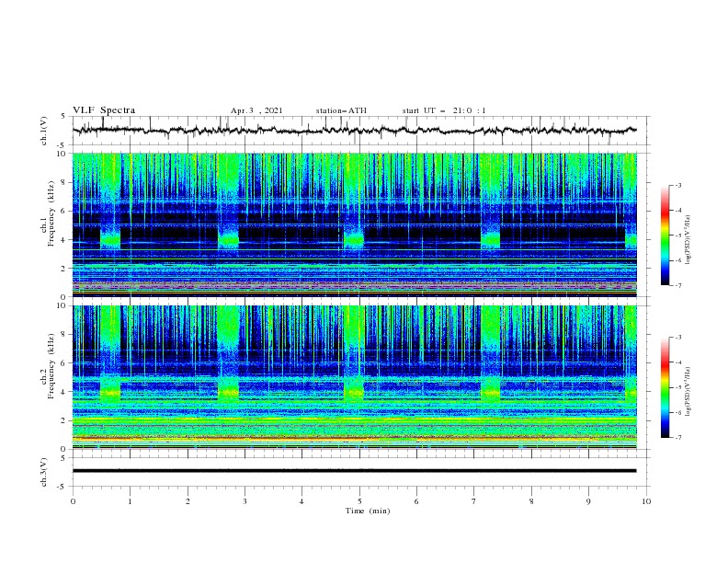Click the ch.1 voltage waveform trace

(x=355, y=131)
